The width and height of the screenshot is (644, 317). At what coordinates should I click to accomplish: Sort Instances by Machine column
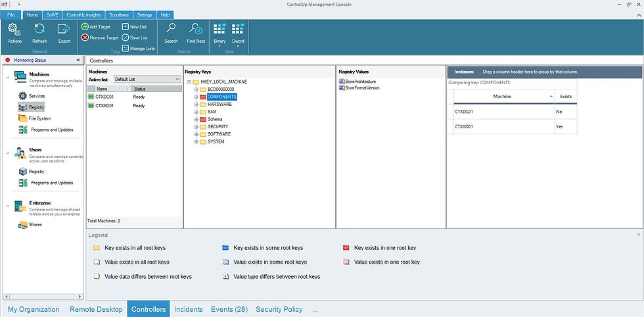point(504,96)
